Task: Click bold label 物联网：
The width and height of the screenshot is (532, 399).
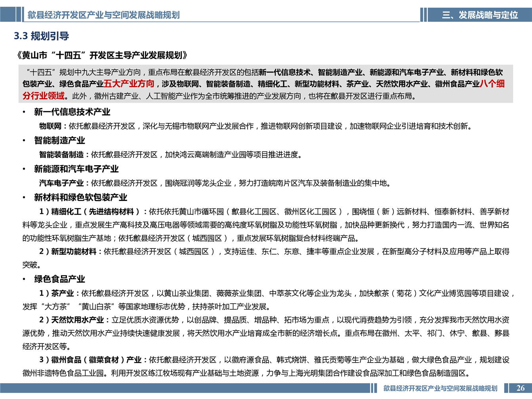Action: tap(54, 126)
